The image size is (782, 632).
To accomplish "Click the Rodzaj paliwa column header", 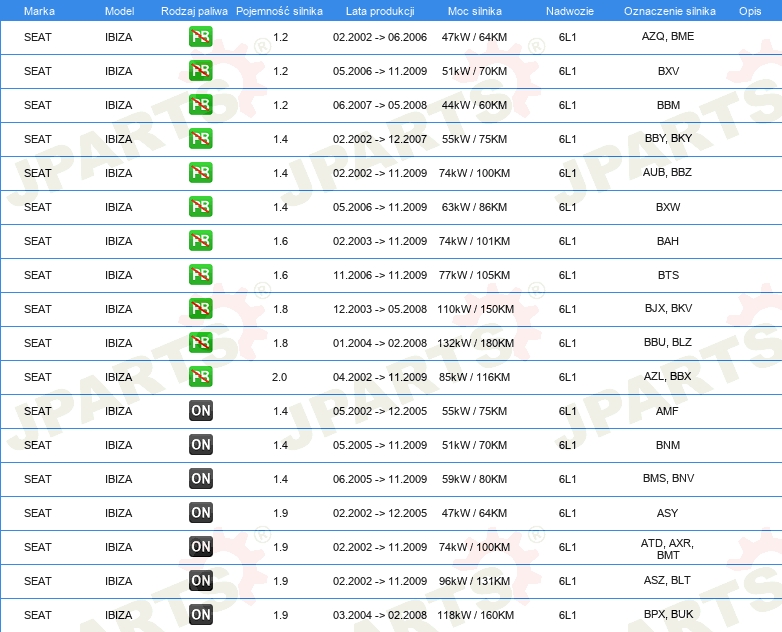I will point(194,11).
